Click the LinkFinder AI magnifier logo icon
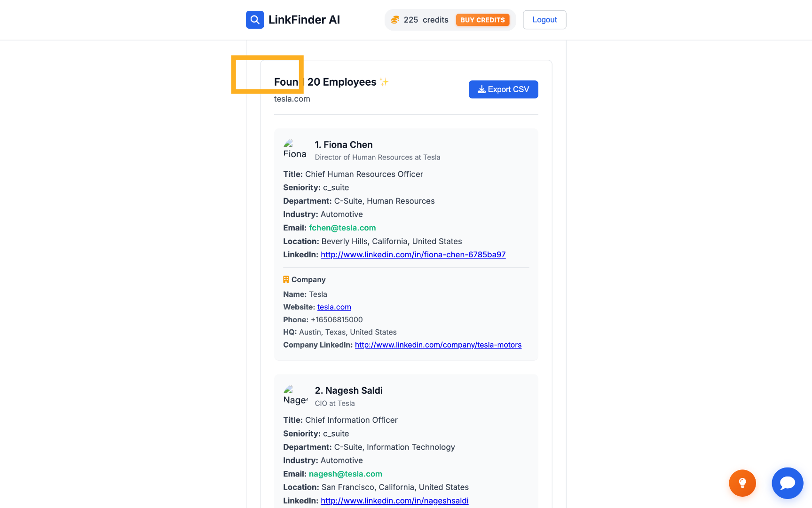This screenshot has height=508, width=812. tap(255, 20)
